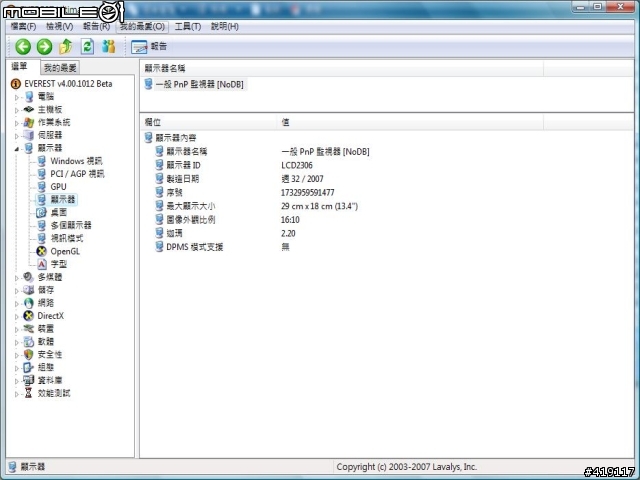
Task: Expand the benchmark hourglass tree node
Action: [x=17, y=394]
